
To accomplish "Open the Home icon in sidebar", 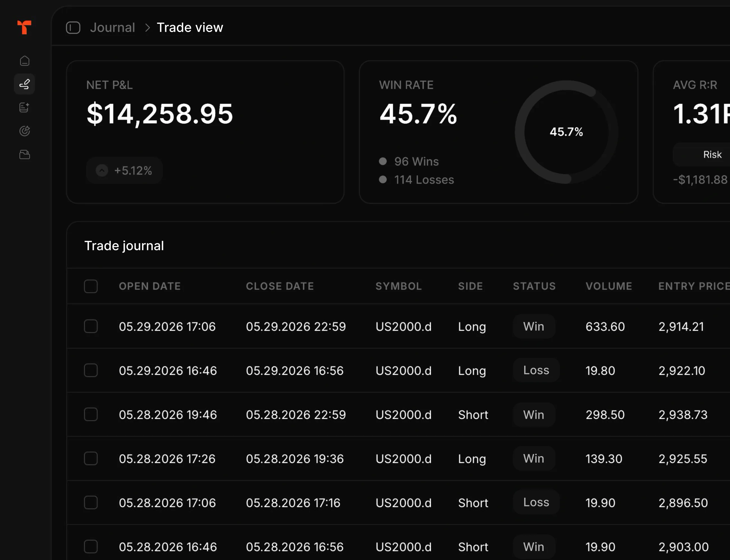I will (25, 61).
